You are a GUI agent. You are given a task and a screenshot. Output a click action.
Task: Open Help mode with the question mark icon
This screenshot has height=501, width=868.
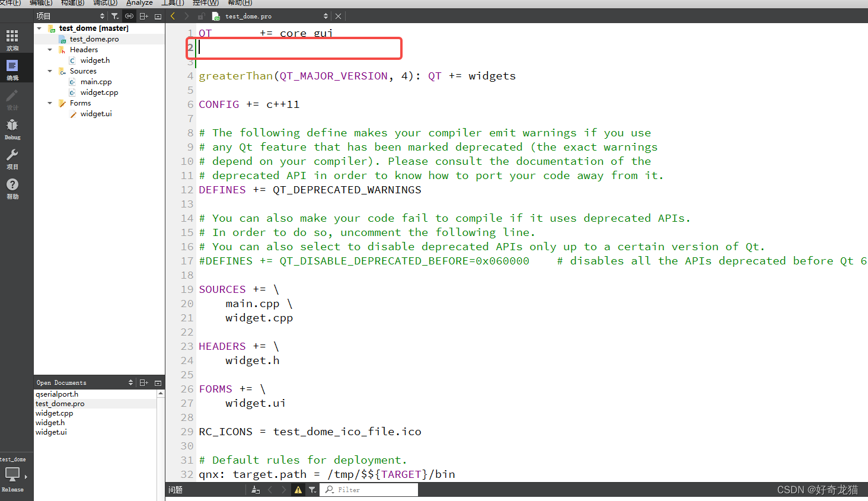12,188
